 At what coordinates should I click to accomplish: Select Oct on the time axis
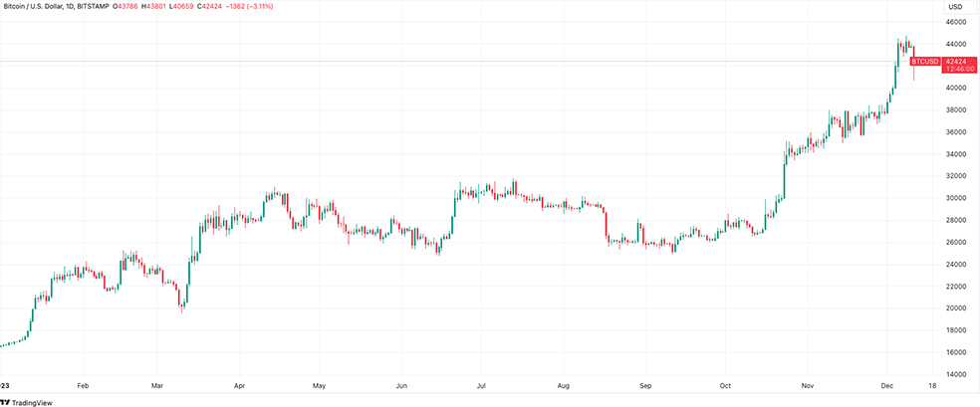[725, 384]
